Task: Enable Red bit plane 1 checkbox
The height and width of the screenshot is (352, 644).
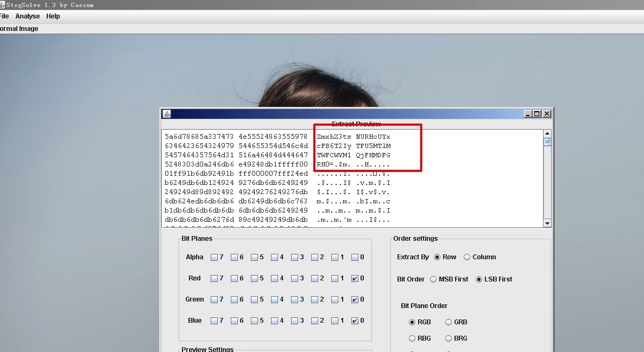Action: coord(334,279)
